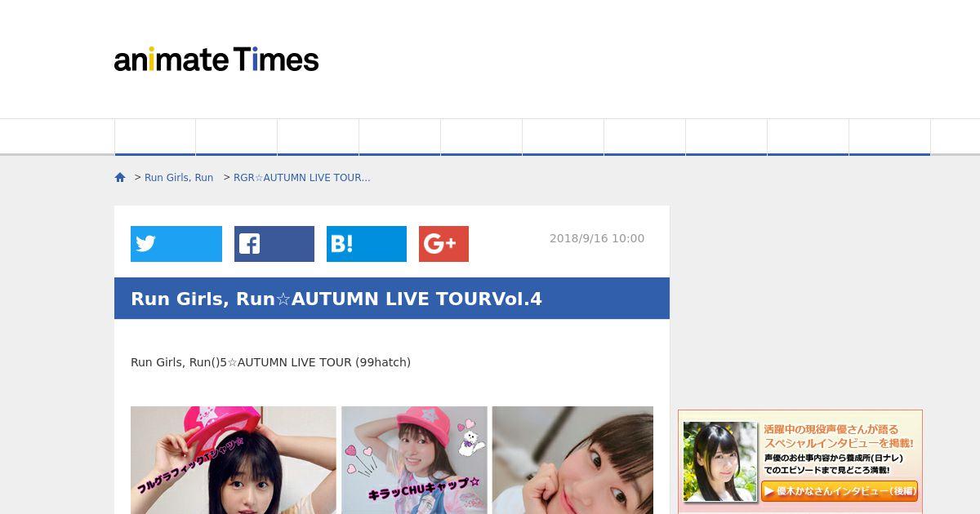Share the article on Twitter
Screen dimensions: 980x514
coord(176,244)
